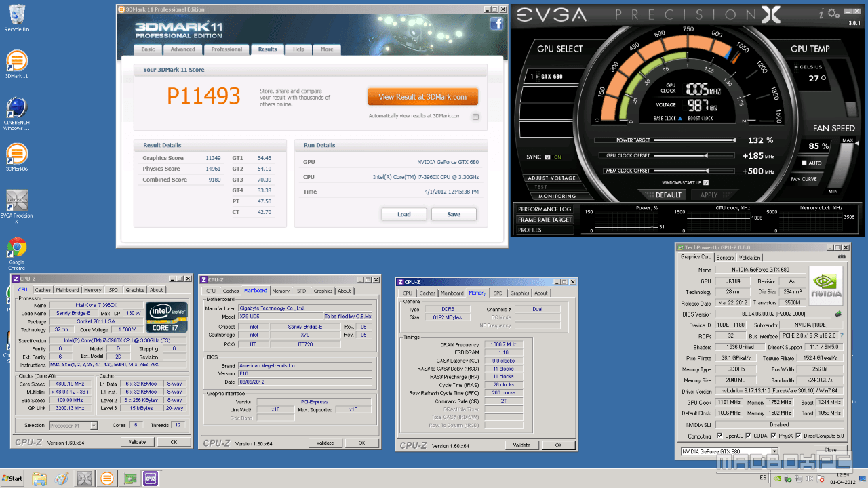Open the Professional tab in 3DMark 11

pos(226,49)
